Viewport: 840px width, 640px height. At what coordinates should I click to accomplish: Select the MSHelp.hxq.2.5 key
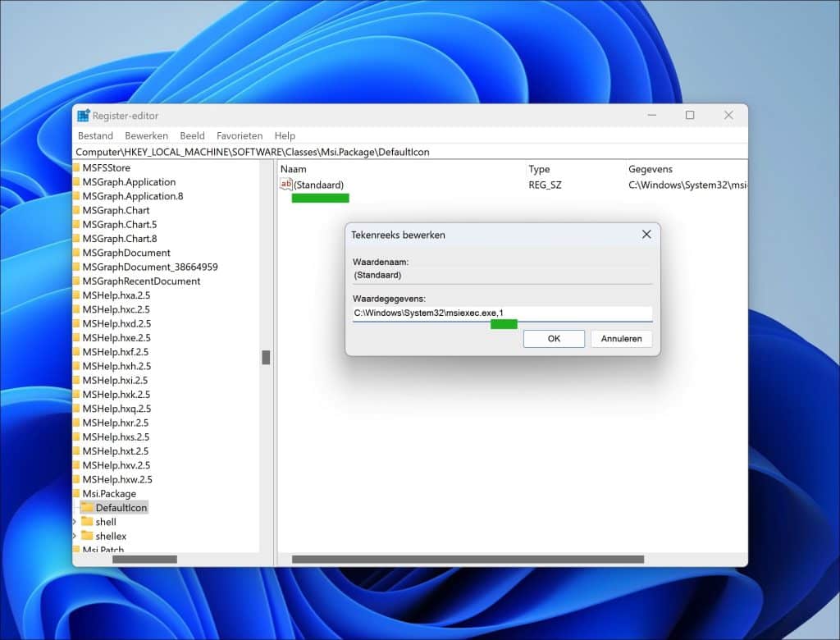click(116, 409)
